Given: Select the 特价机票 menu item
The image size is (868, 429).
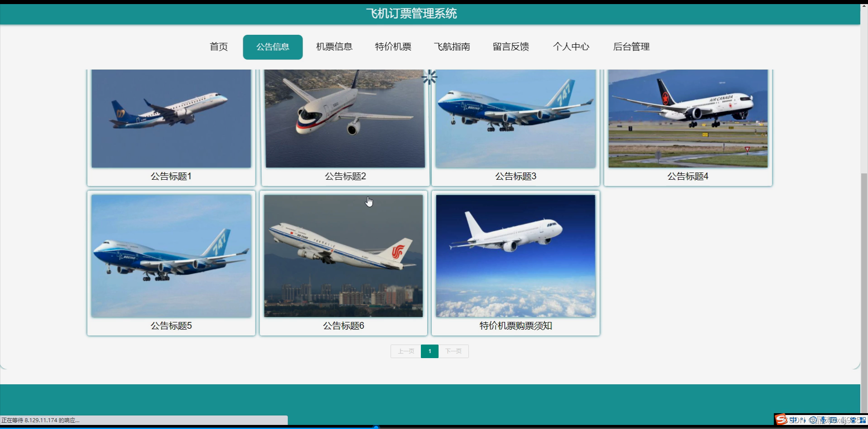Looking at the screenshot, I should point(393,47).
